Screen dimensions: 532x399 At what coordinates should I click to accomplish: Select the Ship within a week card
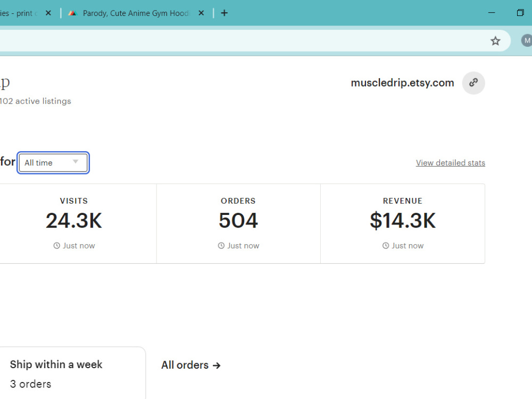click(72, 373)
